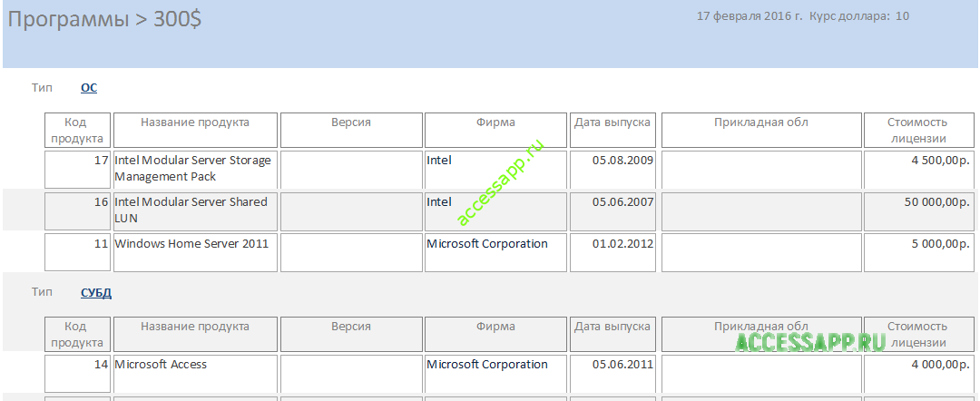The image size is (980, 401).
Task: Click the "СУБД" type group link
Action: point(96,292)
